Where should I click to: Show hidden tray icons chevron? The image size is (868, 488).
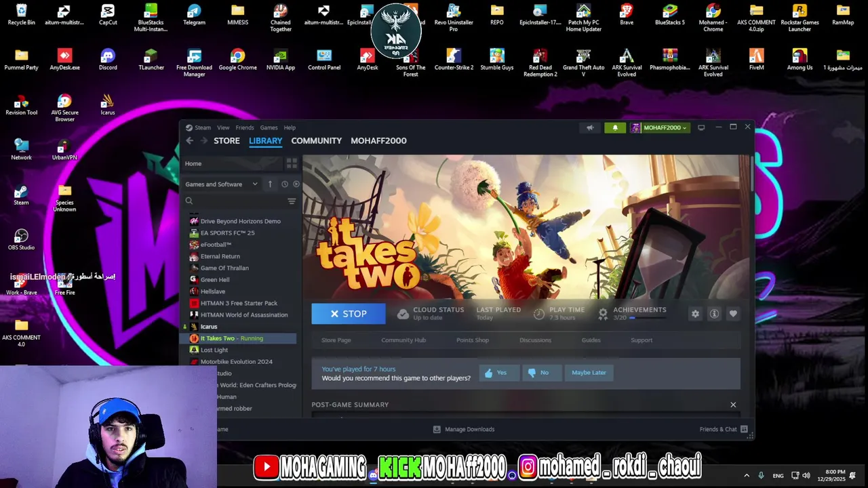[747, 475]
